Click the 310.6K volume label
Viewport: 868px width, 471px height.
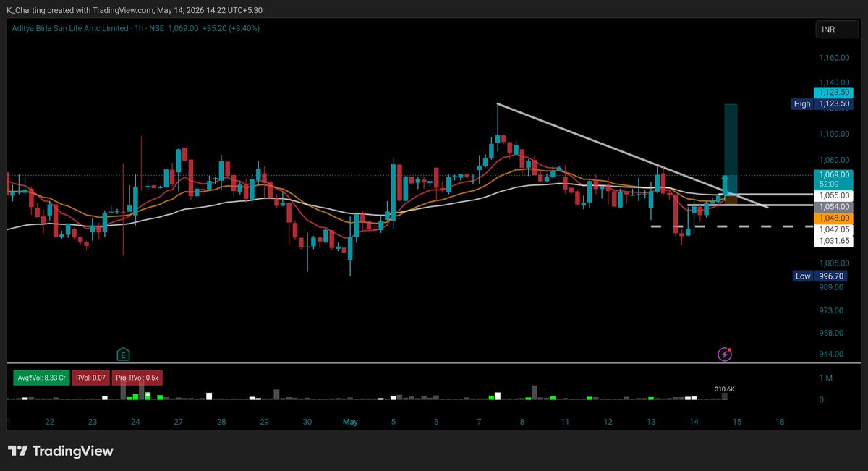(725, 389)
